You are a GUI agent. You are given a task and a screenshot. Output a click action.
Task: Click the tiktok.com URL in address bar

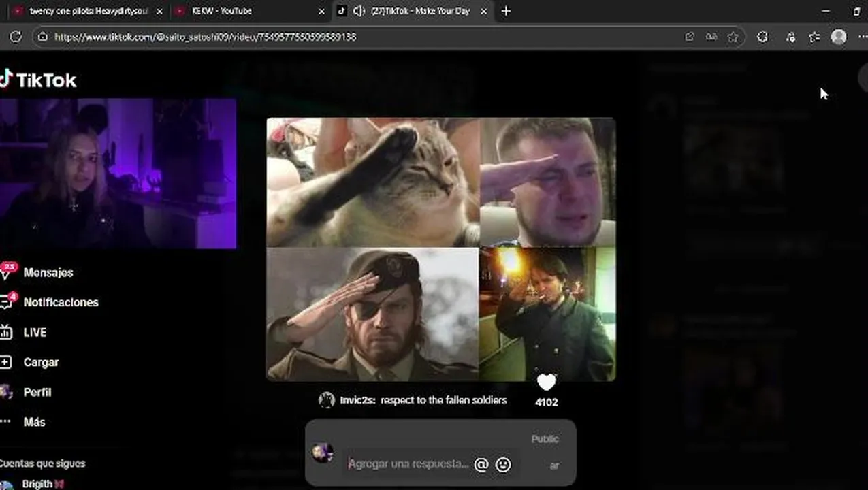(x=205, y=37)
